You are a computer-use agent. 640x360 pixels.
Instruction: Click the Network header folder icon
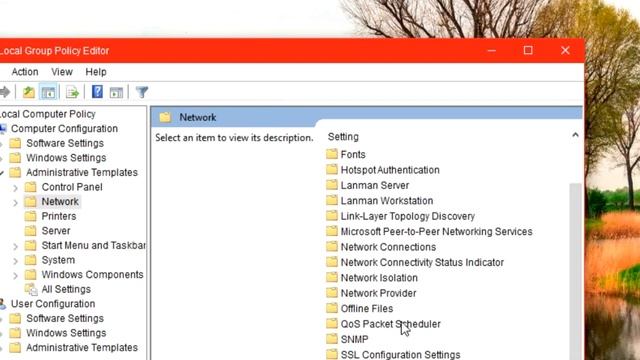(x=165, y=118)
